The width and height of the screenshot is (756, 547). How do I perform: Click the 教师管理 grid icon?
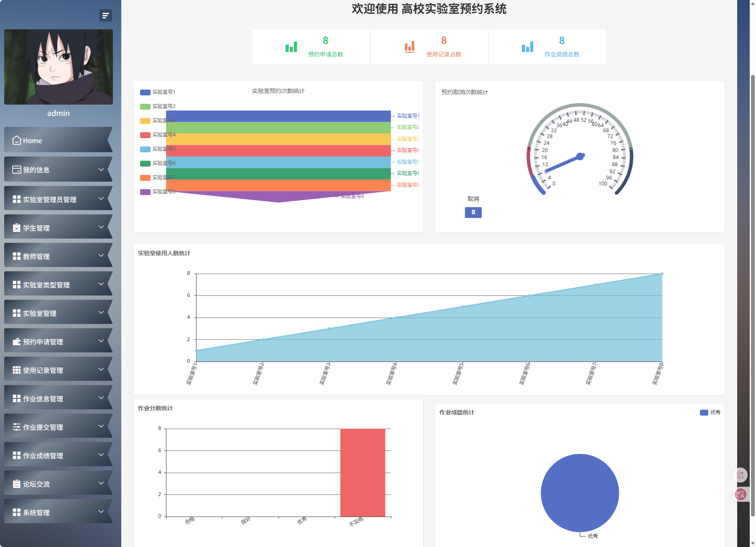[x=17, y=256]
